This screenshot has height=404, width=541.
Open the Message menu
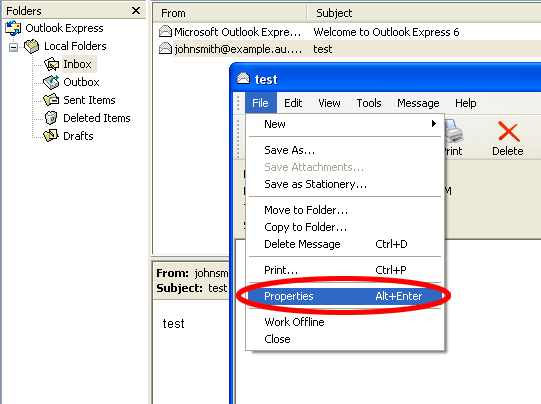click(x=418, y=103)
